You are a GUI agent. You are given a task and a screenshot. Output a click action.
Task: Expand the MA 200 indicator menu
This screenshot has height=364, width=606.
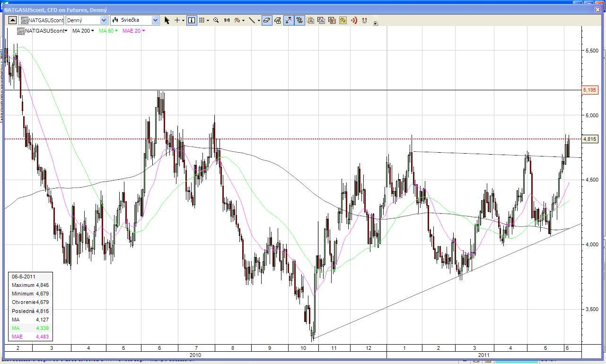tap(83, 31)
